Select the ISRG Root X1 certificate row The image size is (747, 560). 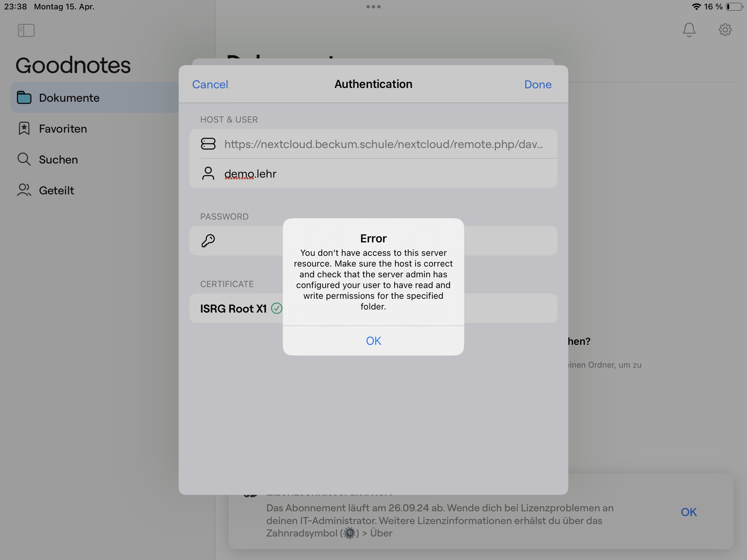tap(373, 308)
